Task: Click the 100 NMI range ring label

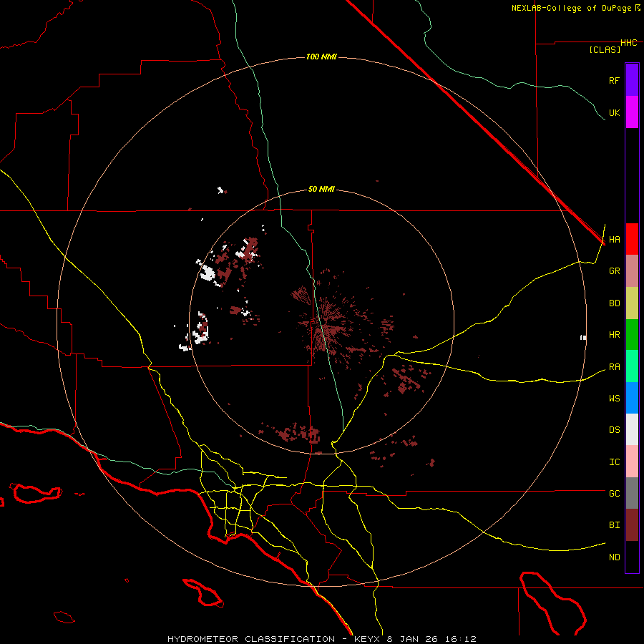Action: (321, 57)
